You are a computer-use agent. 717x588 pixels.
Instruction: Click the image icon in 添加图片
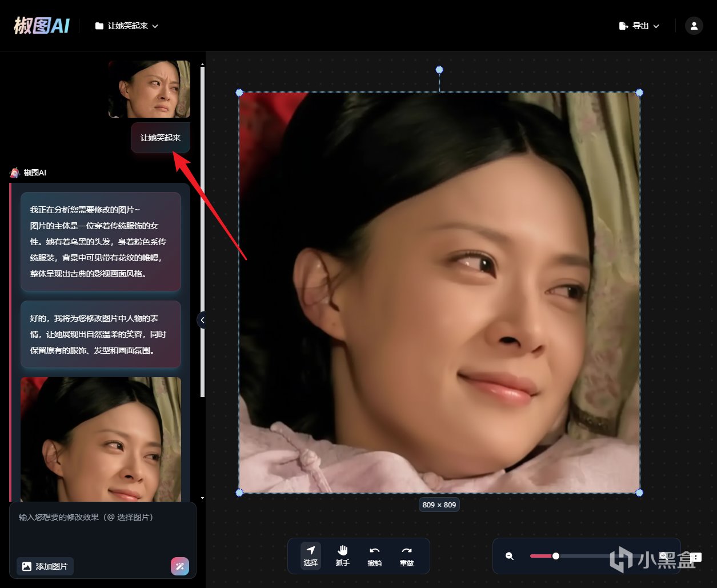coord(27,566)
